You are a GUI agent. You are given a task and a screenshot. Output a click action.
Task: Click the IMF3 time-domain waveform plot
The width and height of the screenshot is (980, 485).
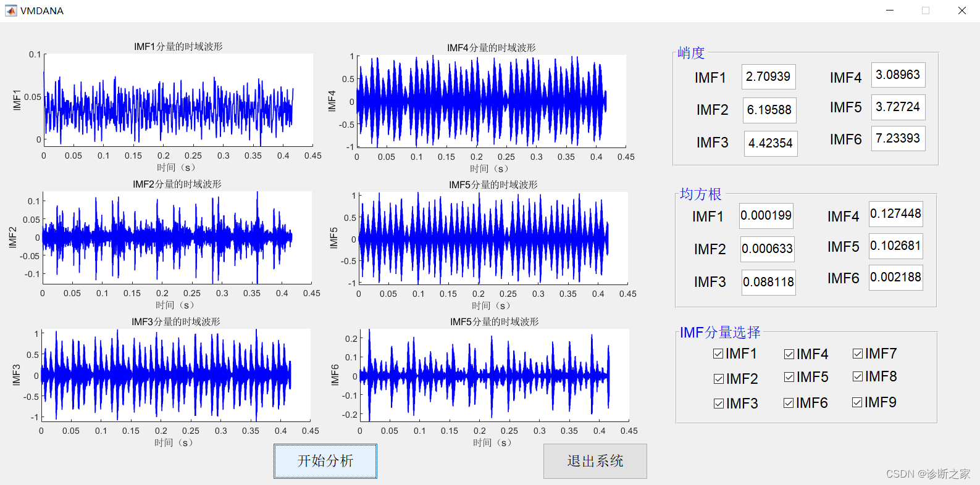tap(176, 375)
